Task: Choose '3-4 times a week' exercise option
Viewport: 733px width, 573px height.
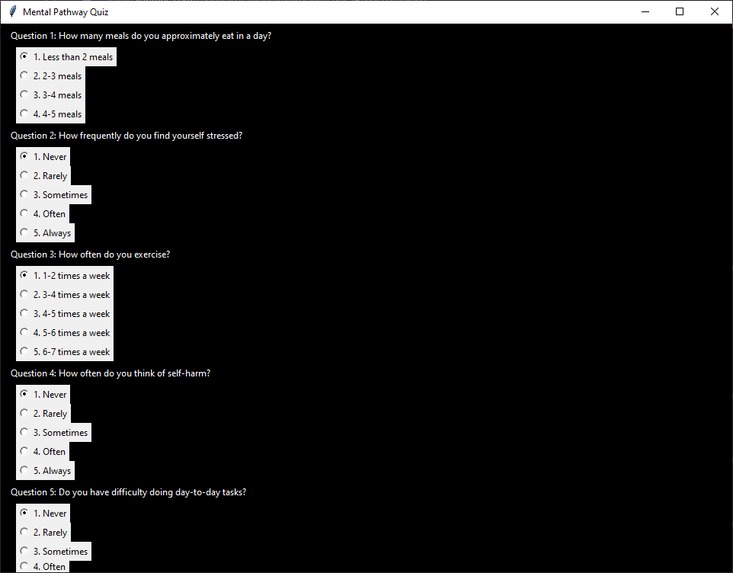Action: (65, 294)
